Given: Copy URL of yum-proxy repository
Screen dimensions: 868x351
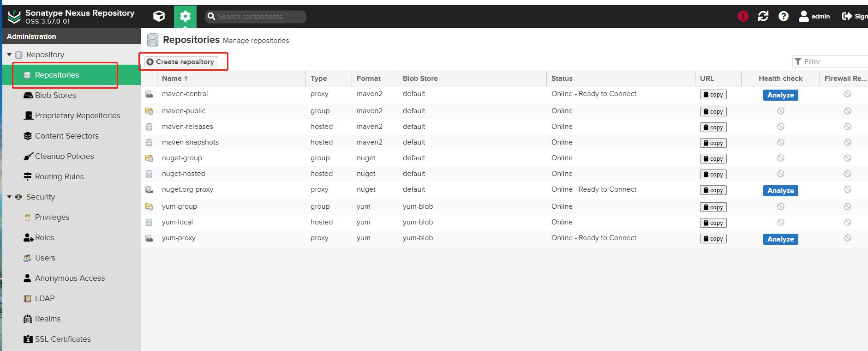Looking at the screenshot, I should [x=713, y=238].
